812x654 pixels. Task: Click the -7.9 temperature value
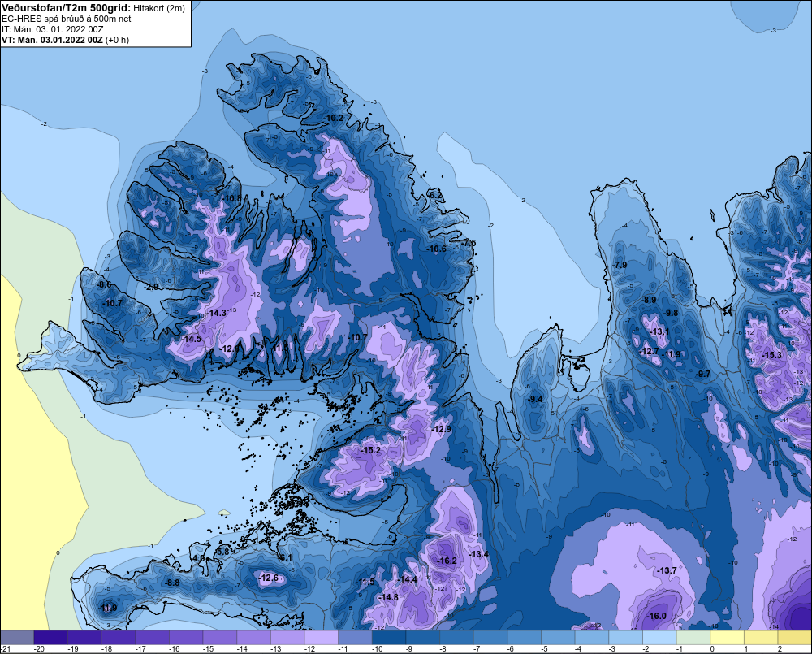(620, 265)
